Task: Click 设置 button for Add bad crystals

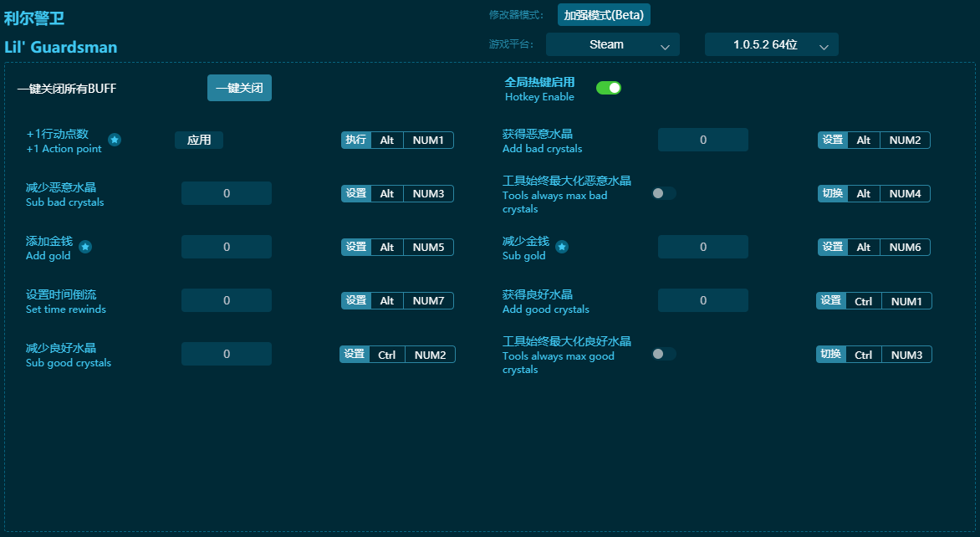Action: pos(833,140)
